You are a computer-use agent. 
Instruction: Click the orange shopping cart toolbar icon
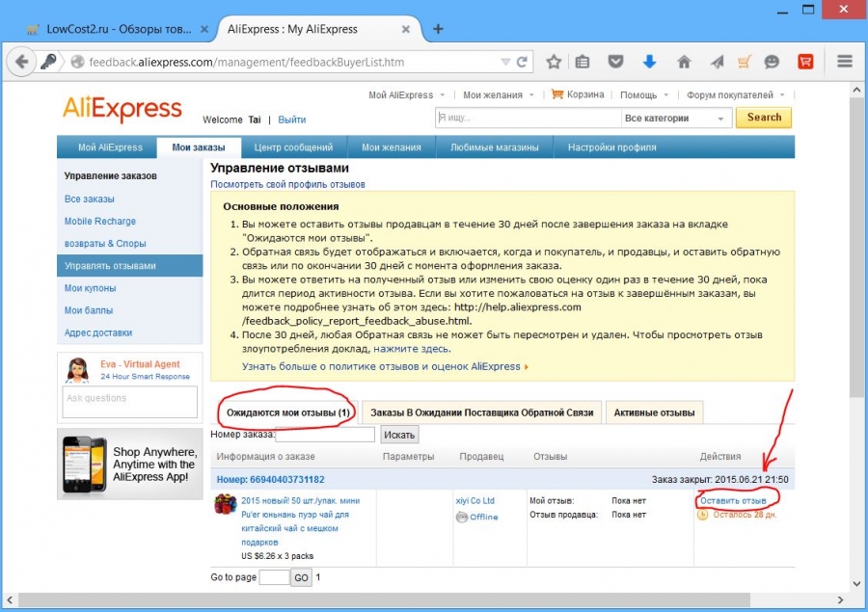[x=744, y=62]
